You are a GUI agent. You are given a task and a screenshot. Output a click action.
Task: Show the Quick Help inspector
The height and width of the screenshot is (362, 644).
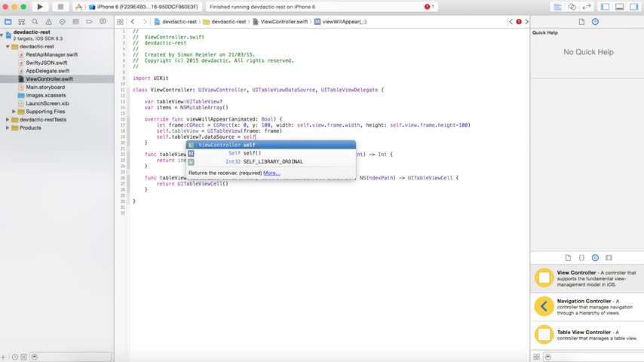pyautogui.click(x=595, y=22)
